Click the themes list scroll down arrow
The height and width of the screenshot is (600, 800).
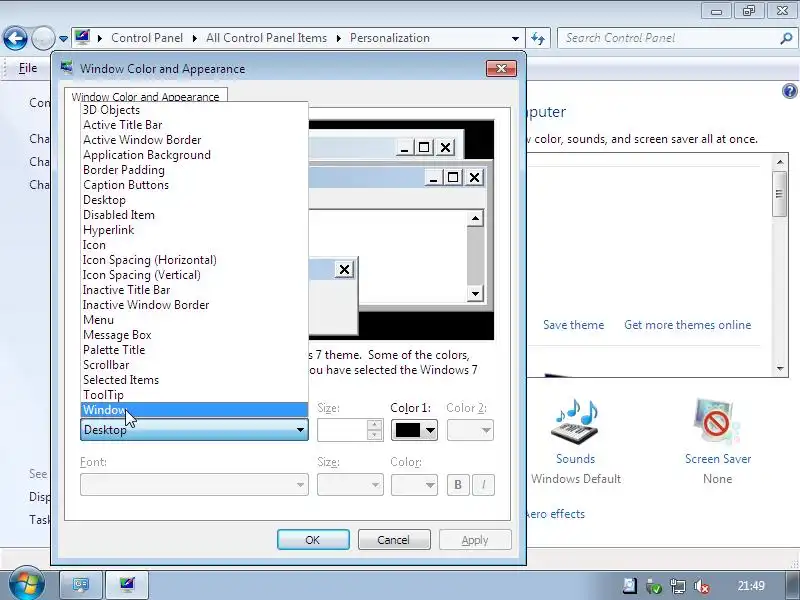point(780,368)
